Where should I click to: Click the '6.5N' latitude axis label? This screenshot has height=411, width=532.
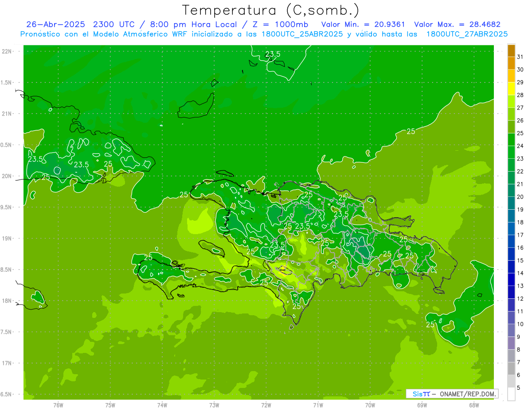pyautogui.click(x=7, y=394)
